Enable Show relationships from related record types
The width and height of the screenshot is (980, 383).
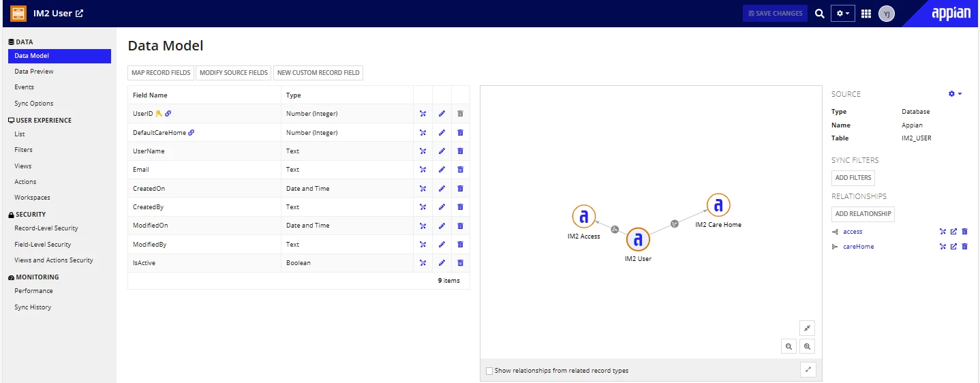pyautogui.click(x=489, y=371)
